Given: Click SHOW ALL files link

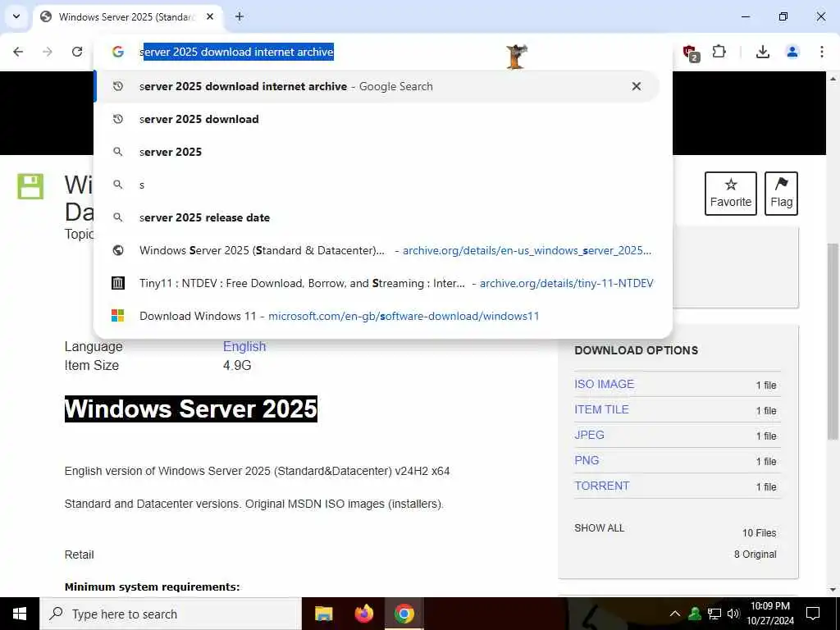Looking at the screenshot, I should (599, 528).
